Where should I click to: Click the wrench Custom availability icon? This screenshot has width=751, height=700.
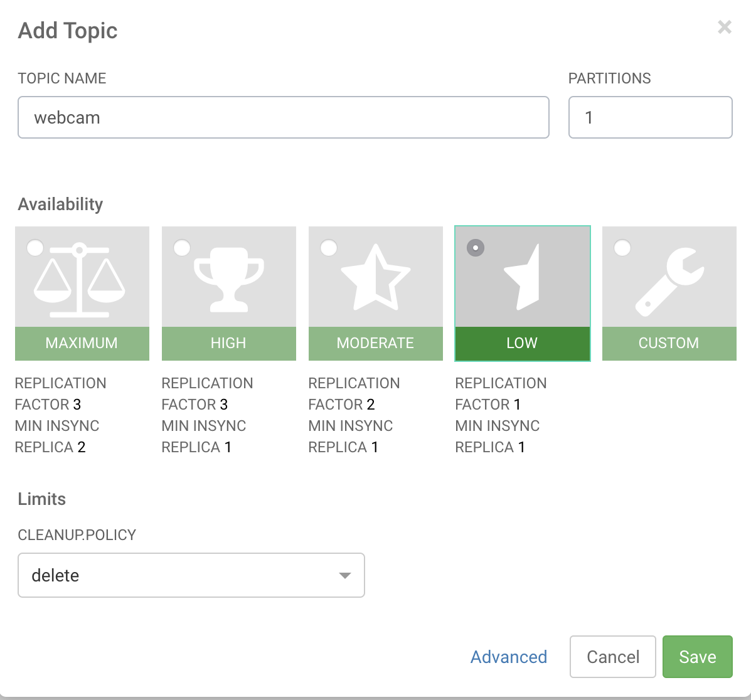click(x=669, y=282)
